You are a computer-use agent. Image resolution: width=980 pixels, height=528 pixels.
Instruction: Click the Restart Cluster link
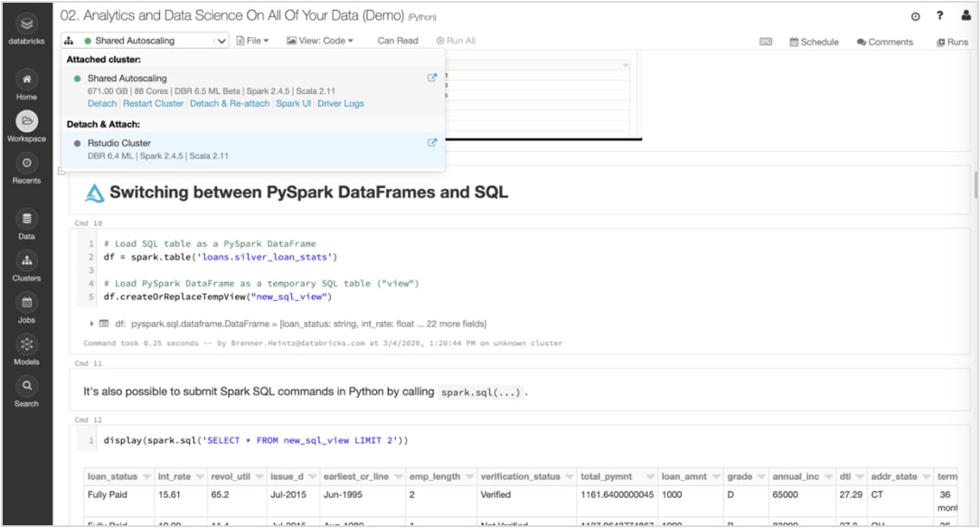click(153, 104)
